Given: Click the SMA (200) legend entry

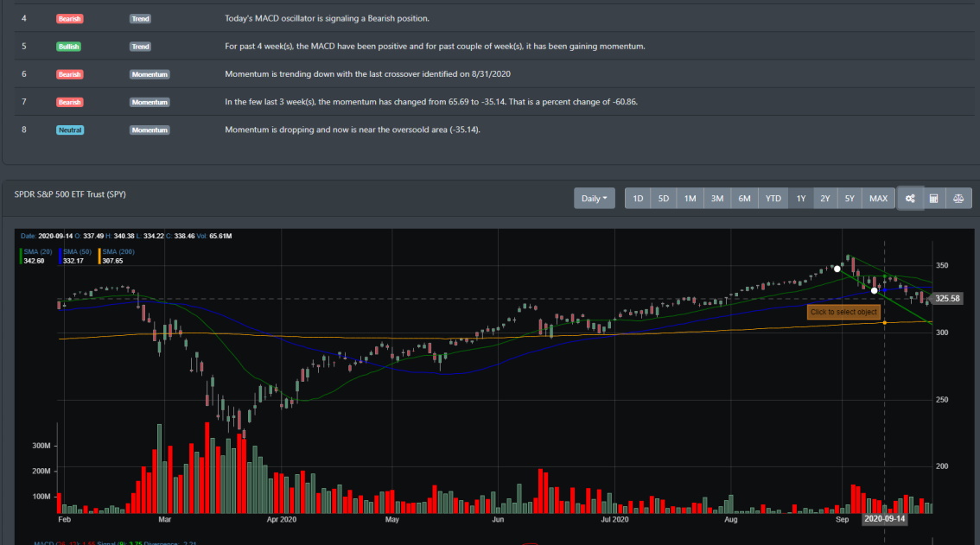Looking at the screenshot, I should (x=117, y=257).
